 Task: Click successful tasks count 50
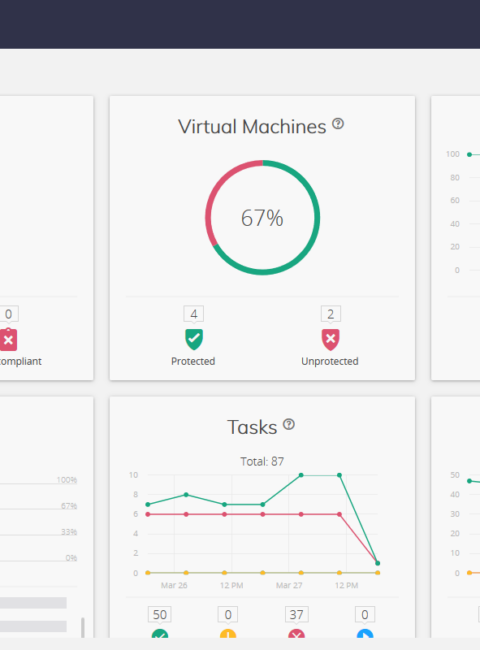pos(160,614)
